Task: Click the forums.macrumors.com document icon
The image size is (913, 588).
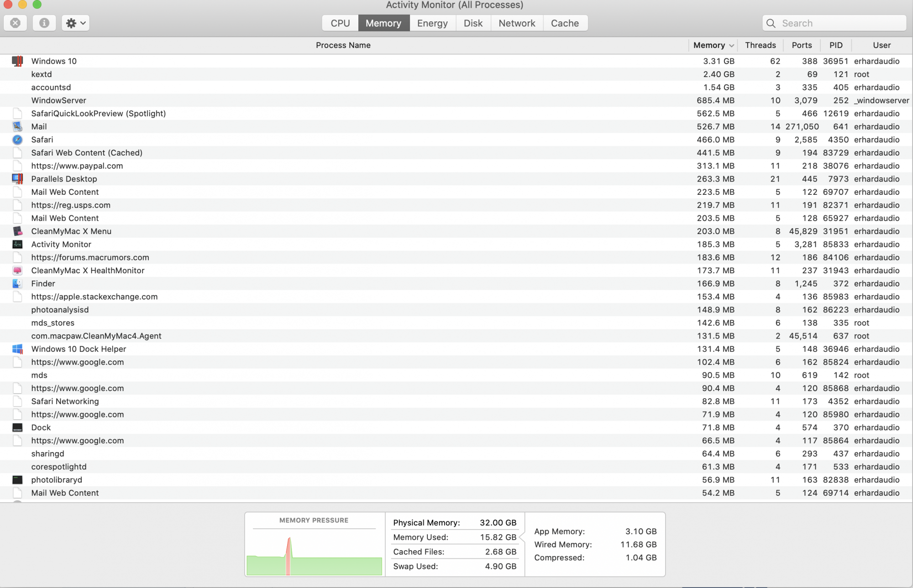Action: point(17,258)
